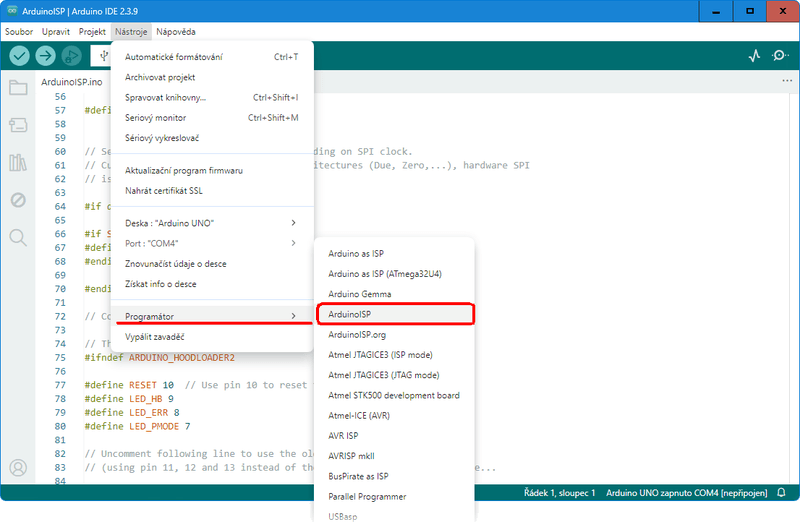Open the Debug sidebar icon
800x522 pixels.
(x=18, y=200)
